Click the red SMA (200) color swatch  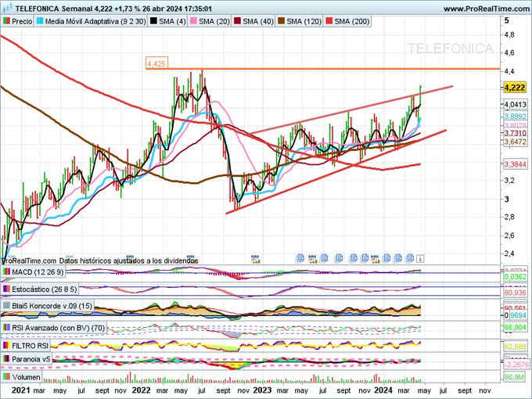pos(329,21)
